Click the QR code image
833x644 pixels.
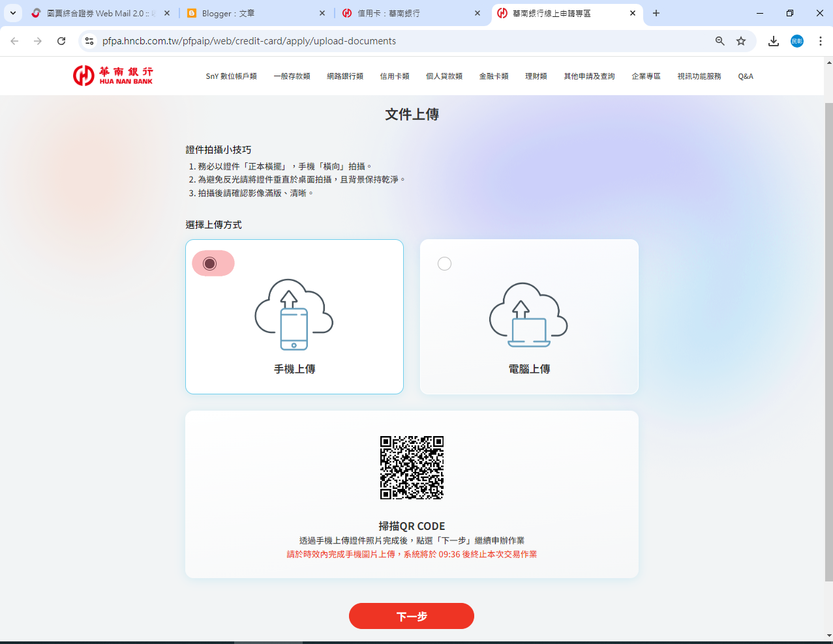(412, 467)
